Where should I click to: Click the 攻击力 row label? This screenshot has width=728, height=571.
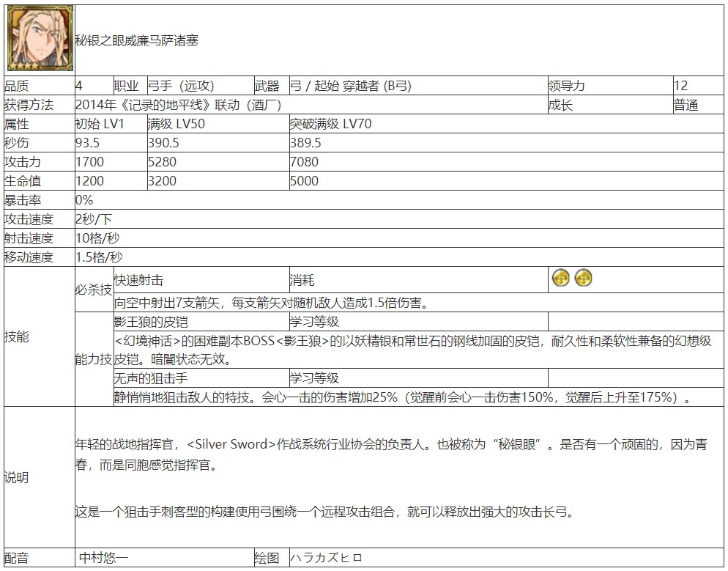(23, 162)
